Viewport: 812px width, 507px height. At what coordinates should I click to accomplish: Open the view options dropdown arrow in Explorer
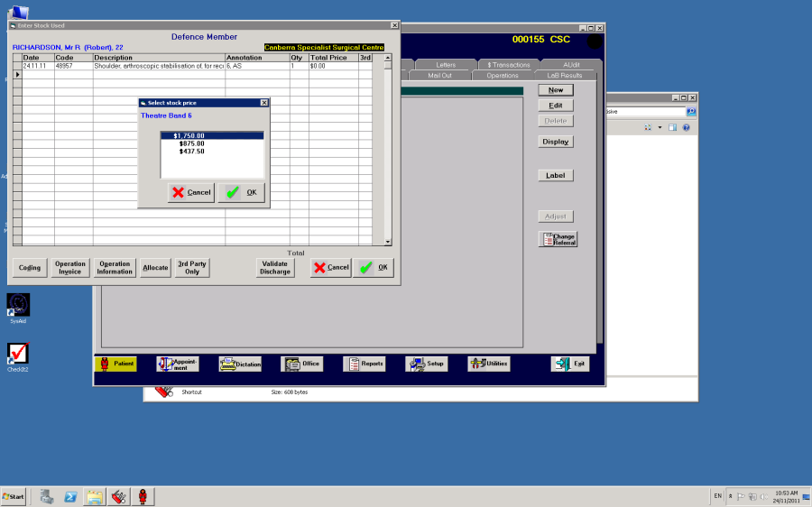coord(660,127)
